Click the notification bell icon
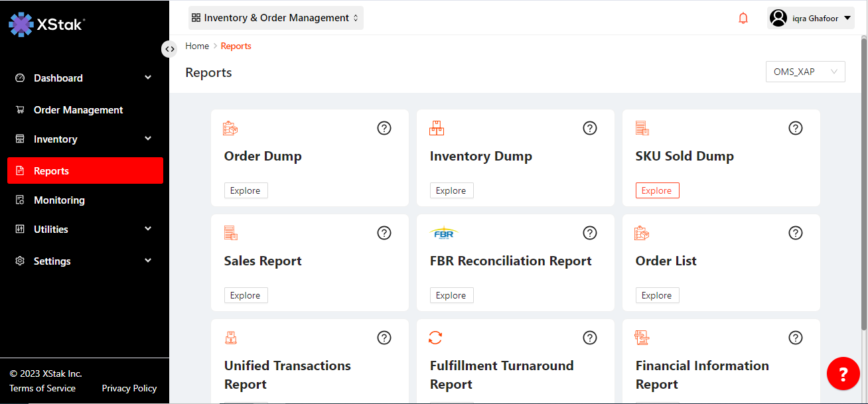 coord(743,19)
